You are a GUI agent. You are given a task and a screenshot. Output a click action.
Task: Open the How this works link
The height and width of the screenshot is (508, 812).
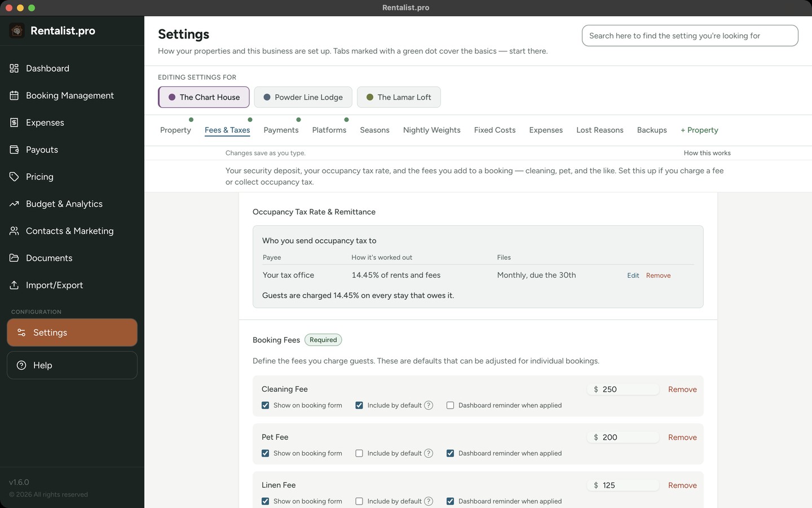pyautogui.click(x=707, y=153)
